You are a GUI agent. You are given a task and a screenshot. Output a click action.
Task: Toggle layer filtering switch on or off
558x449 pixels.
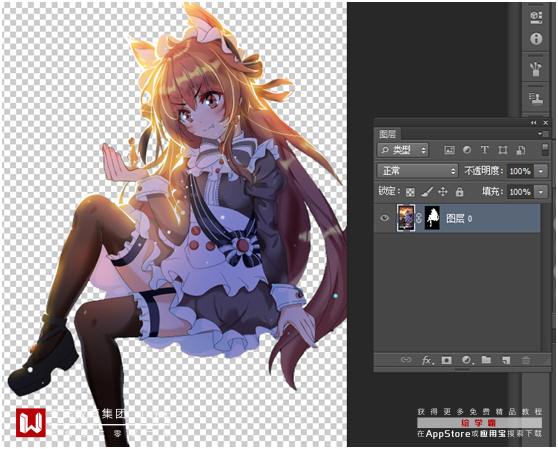tap(544, 150)
